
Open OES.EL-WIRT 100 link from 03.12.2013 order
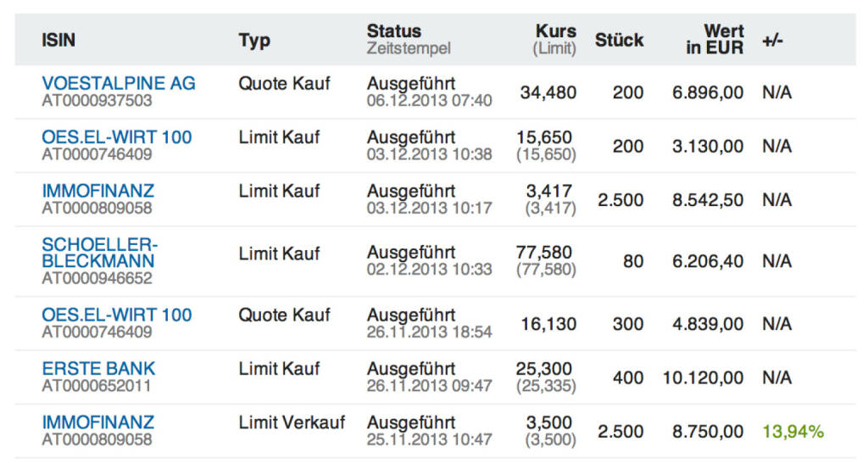116,137
